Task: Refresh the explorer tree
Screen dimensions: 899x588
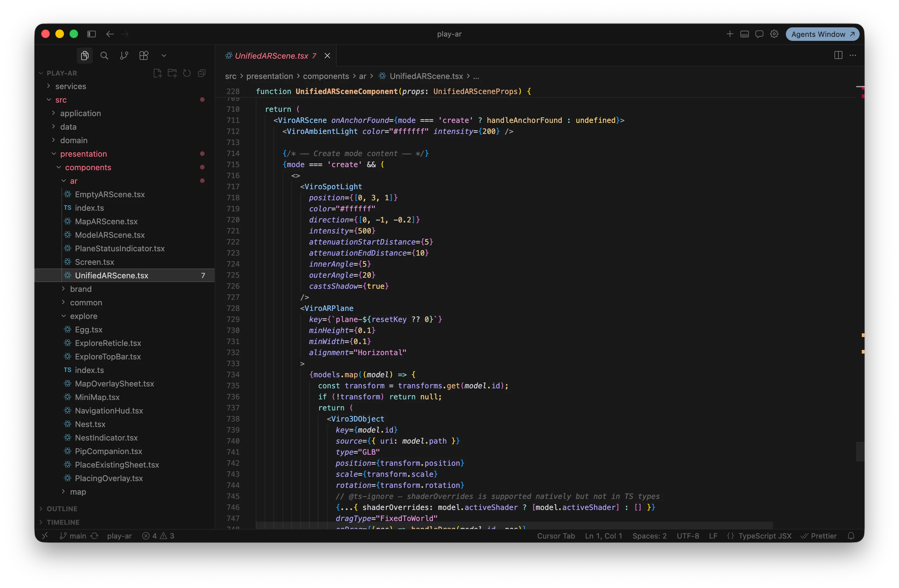Action: tap(187, 73)
